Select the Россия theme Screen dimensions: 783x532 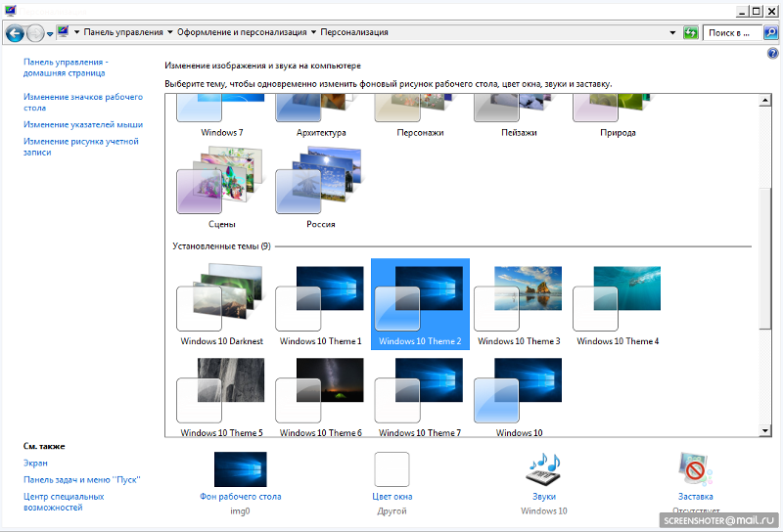pos(321,187)
